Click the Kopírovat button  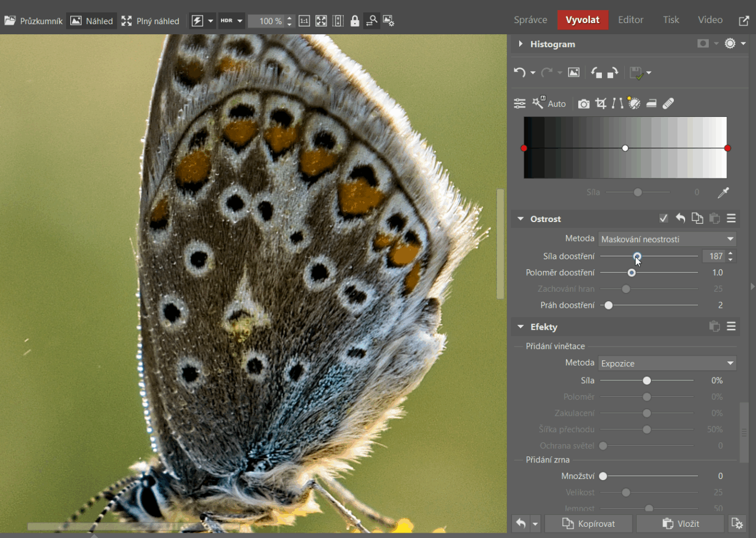coord(588,523)
